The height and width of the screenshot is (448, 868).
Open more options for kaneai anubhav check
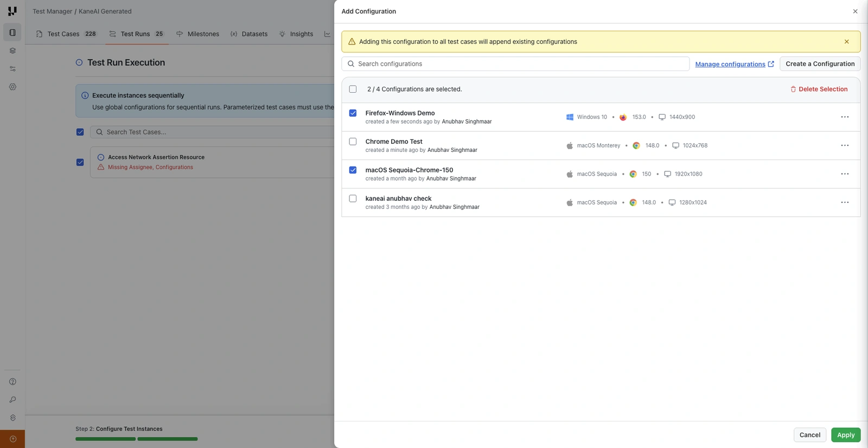click(x=845, y=202)
